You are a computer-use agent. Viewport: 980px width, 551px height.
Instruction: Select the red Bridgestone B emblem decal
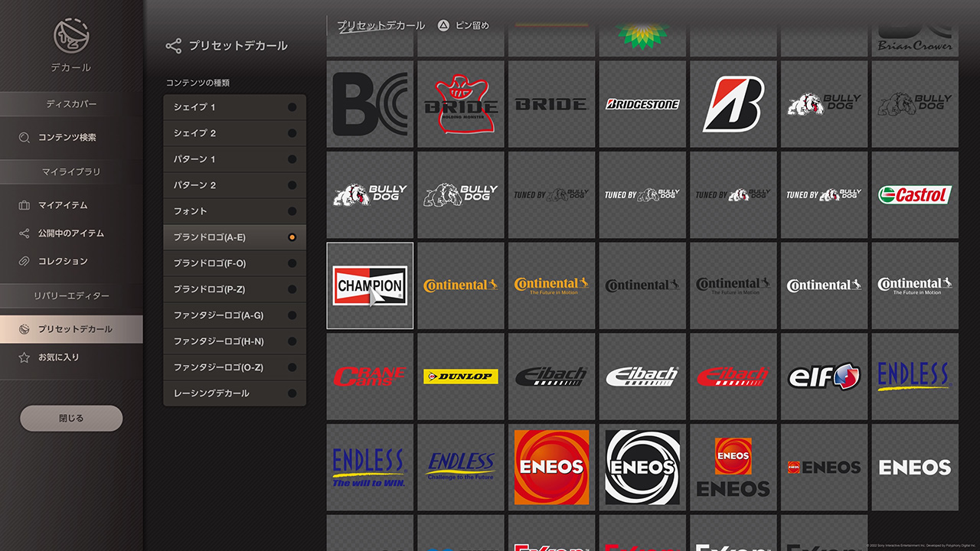pos(733,104)
